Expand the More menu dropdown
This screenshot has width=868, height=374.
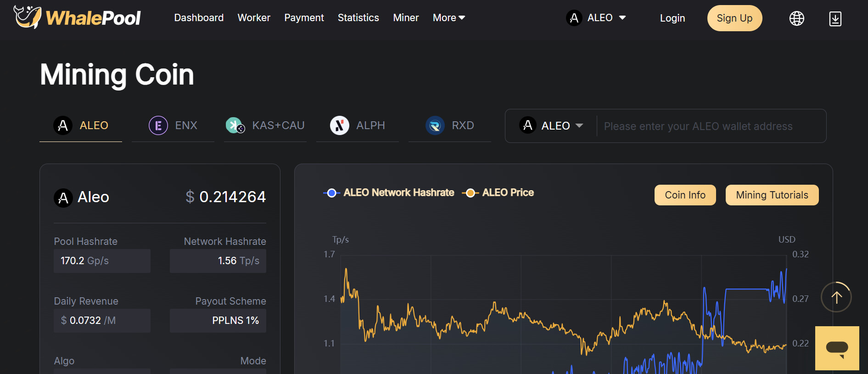pyautogui.click(x=449, y=18)
